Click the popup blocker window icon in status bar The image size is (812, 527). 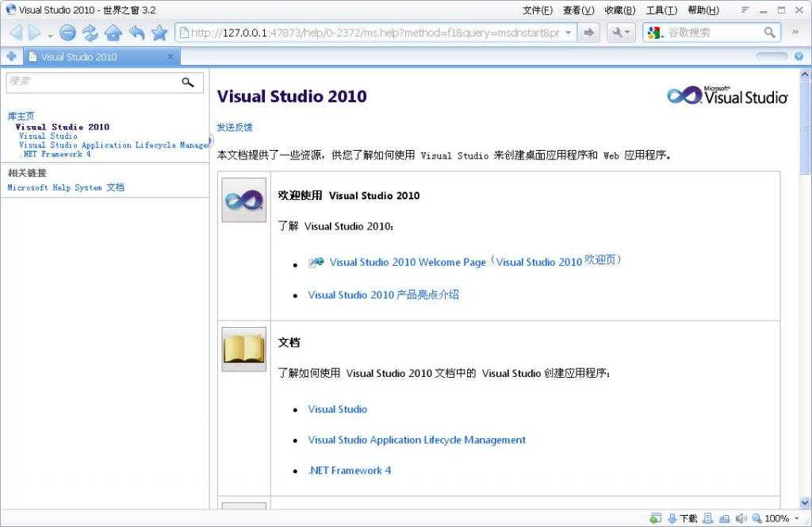(656, 517)
